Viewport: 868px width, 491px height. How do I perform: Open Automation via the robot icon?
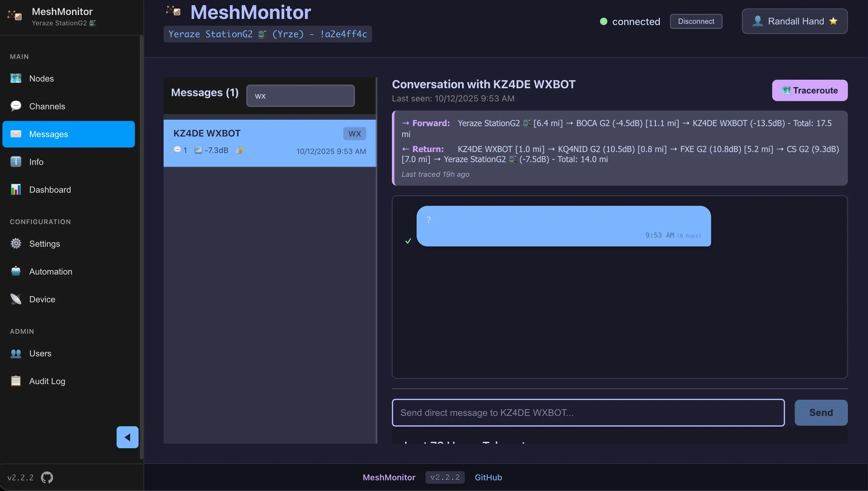[x=16, y=271]
